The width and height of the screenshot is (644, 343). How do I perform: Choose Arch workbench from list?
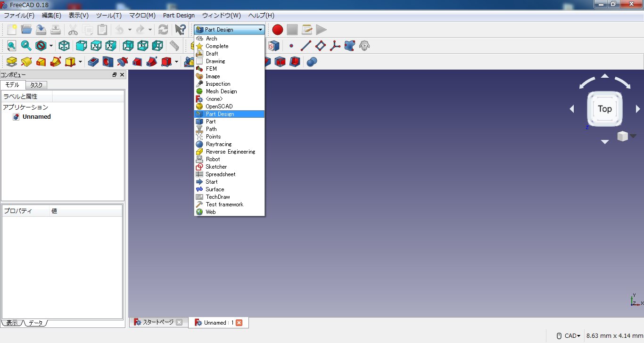tap(230, 39)
